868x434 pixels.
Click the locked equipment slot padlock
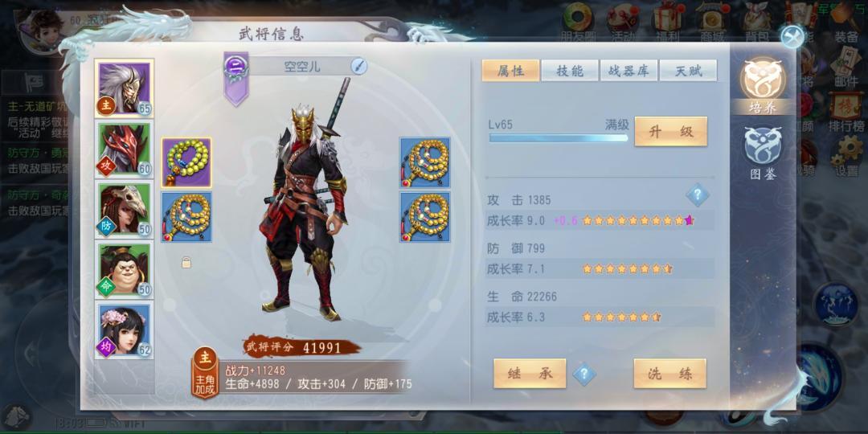[186, 262]
